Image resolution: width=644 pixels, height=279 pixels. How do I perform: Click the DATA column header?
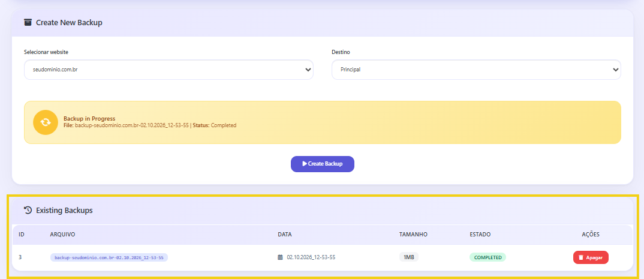pyautogui.click(x=285, y=235)
